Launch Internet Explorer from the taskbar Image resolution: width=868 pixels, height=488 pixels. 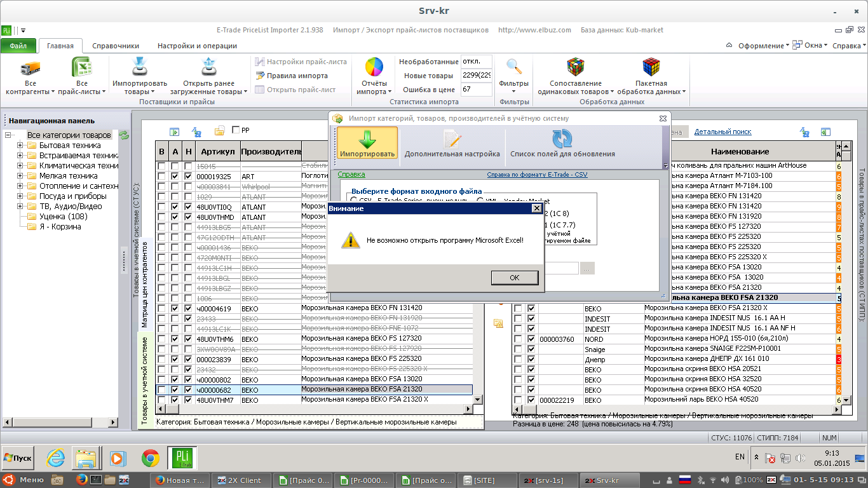pyautogui.click(x=57, y=457)
